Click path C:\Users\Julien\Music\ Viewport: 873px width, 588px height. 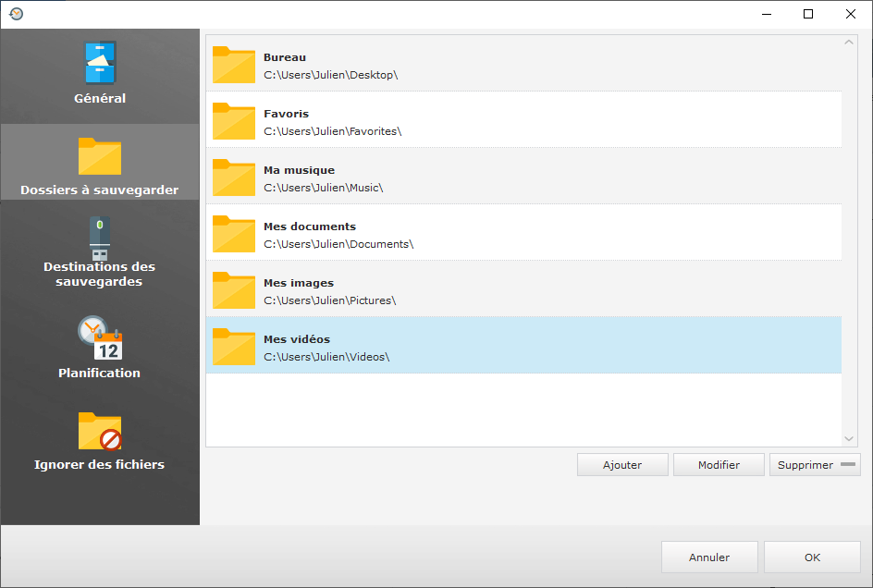point(324,188)
